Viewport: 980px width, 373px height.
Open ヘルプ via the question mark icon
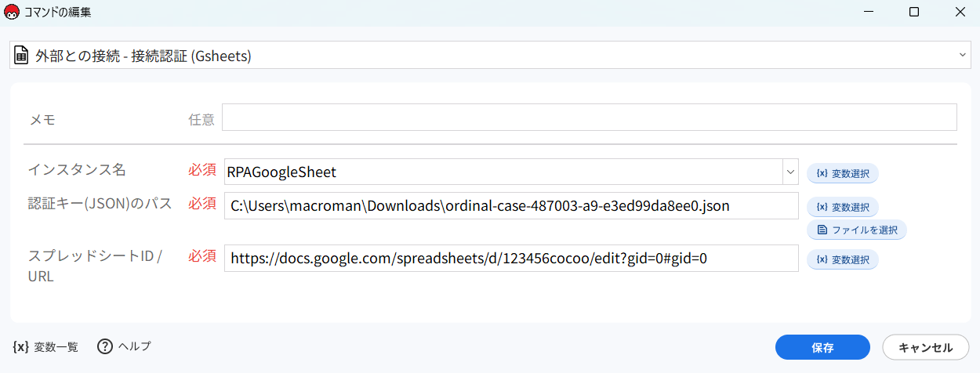pyautogui.click(x=105, y=346)
